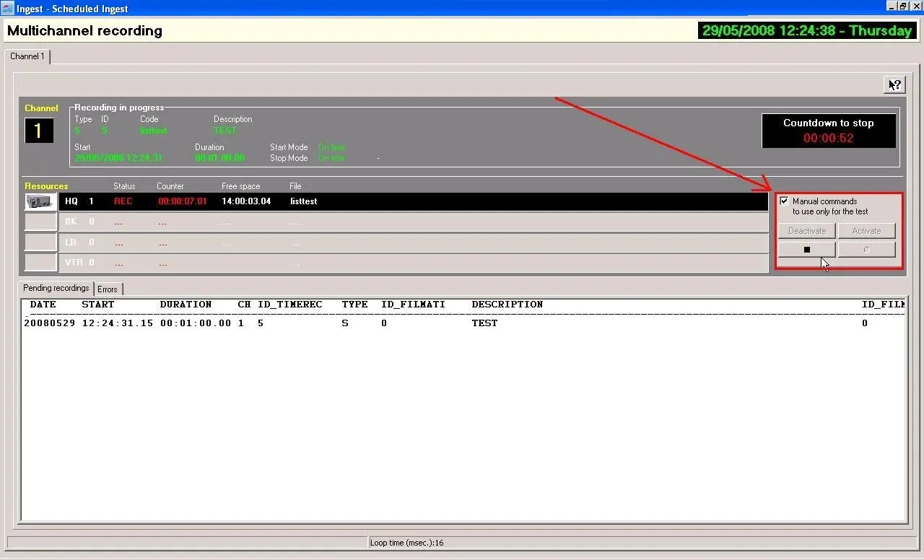This screenshot has width=924, height=560.
Task: Click the Ingest application icon in title bar
Action: tap(7, 9)
